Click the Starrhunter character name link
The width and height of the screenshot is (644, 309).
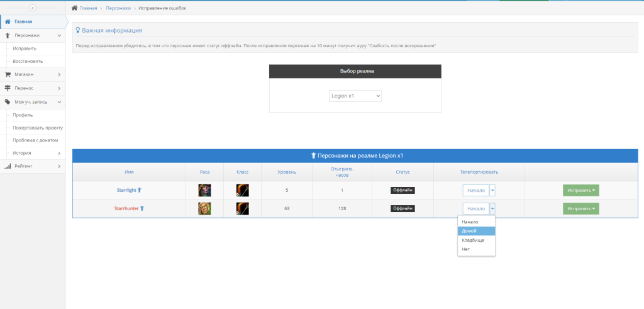click(x=126, y=208)
